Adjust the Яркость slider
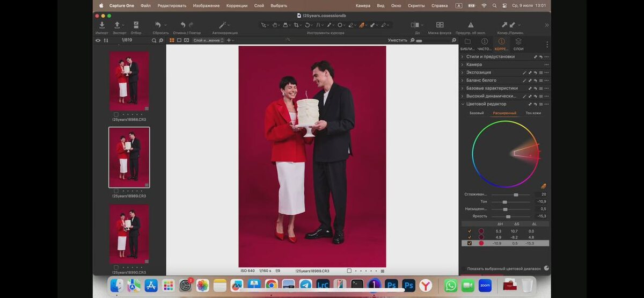Screen dimensions: 644x298 click(x=511, y=216)
